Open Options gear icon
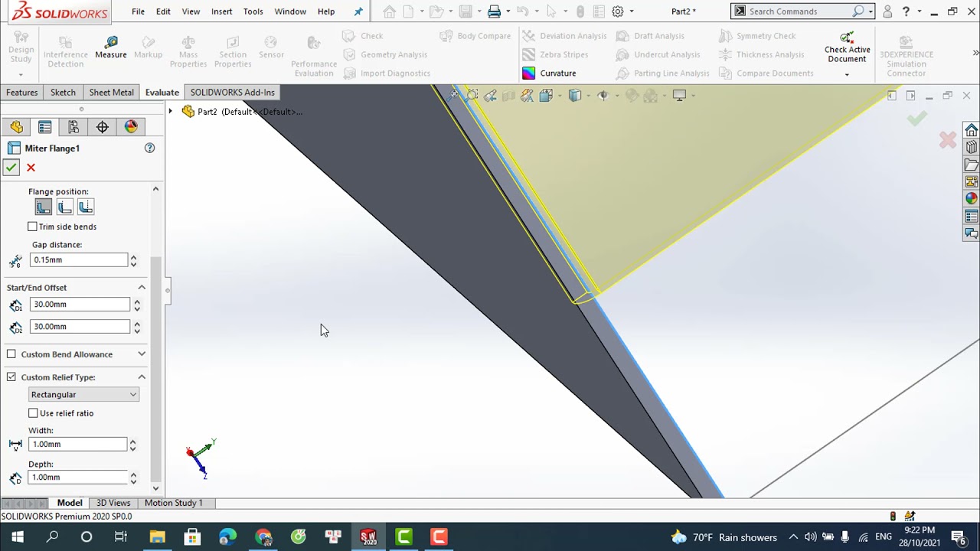 point(618,11)
